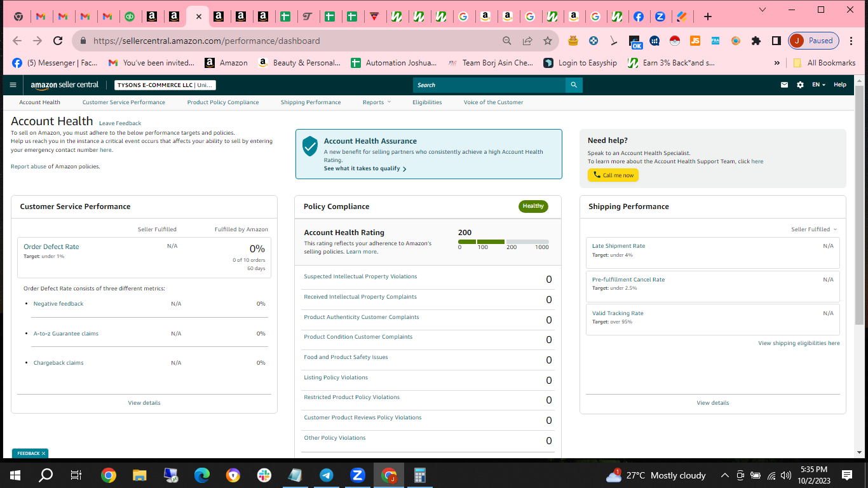Open the EN language dropdown
868x488 pixels.
pyautogui.click(x=819, y=85)
